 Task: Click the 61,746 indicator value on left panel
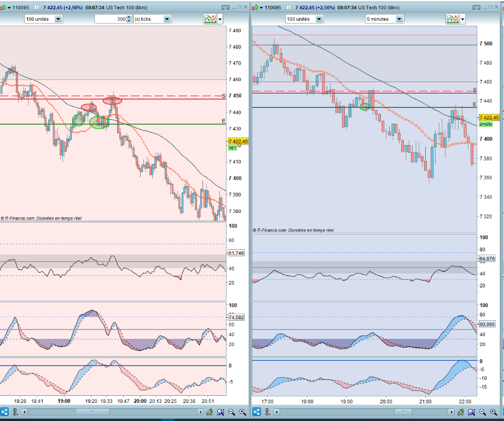tap(236, 253)
